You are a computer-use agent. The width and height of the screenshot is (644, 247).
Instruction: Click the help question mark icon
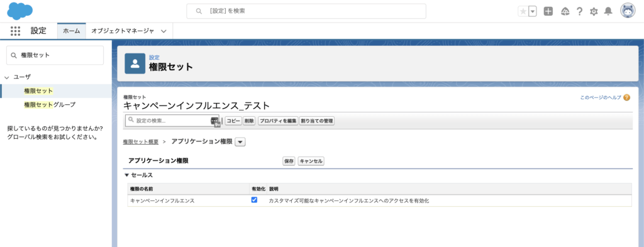(x=579, y=11)
